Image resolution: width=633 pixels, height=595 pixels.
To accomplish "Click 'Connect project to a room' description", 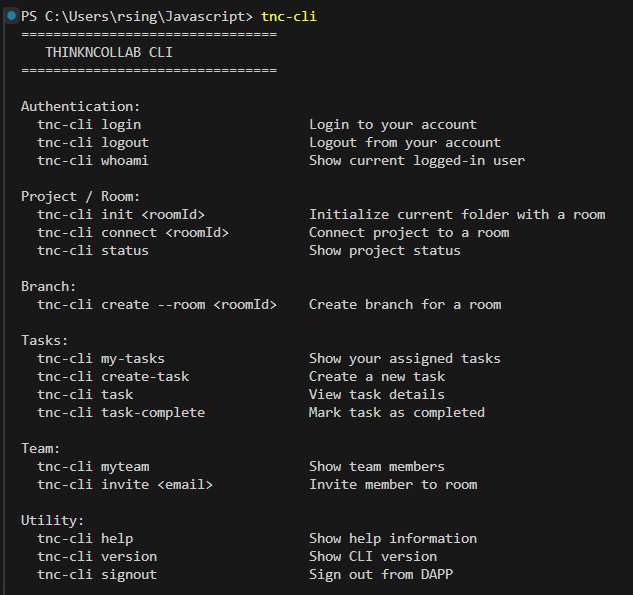I will pyautogui.click(x=409, y=233).
